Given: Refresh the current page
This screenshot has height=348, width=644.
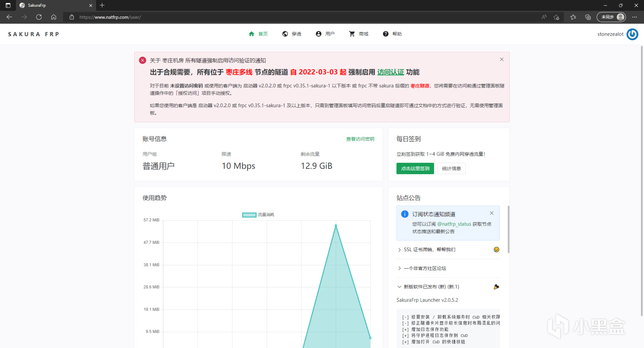Looking at the screenshot, I should click(x=39, y=17).
